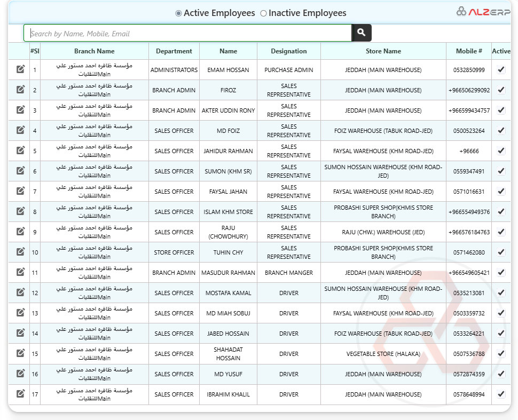Toggle Active checkbox for FAYSAL JAHAN

click(501, 191)
